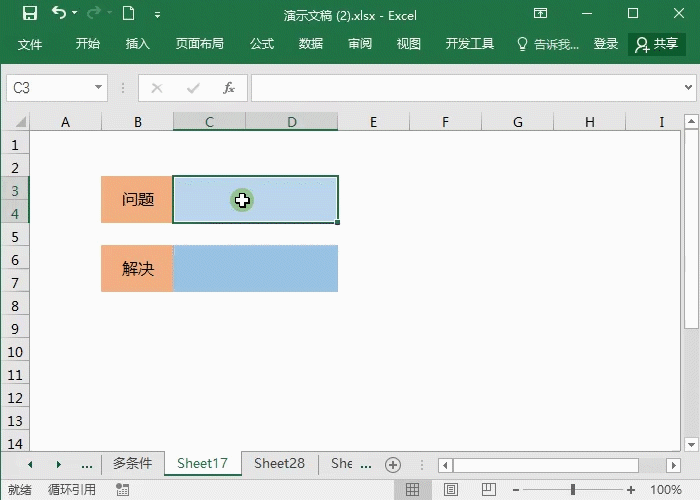Open the 开发工具 ribbon tab
Viewport: 700px width, 500px height.
(470, 44)
